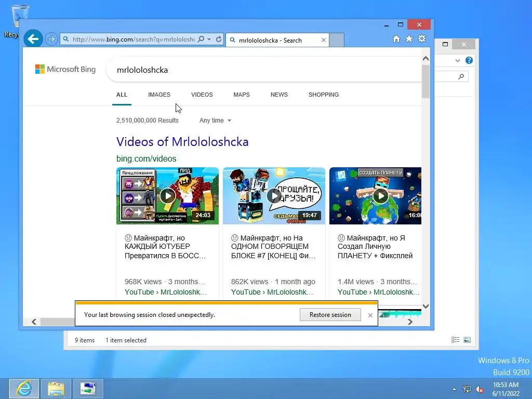Click the muted volume tray icon
Image resolution: width=532 pixels, height=399 pixels.
(480, 389)
